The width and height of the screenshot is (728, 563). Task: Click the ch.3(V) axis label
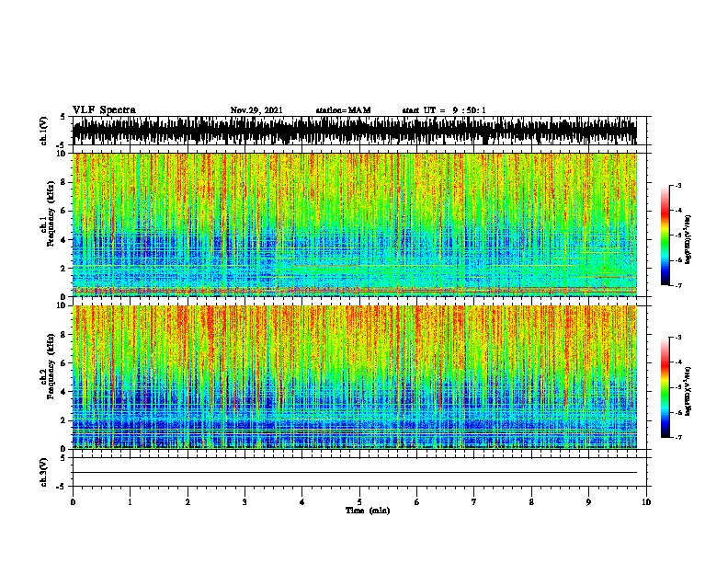pyautogui.click(x=44, y=472)
